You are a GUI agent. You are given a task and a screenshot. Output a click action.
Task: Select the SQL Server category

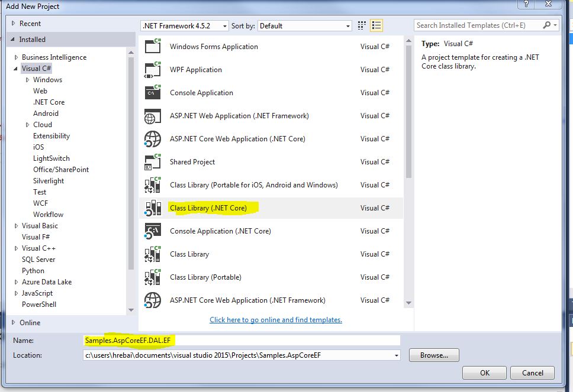(x=38, y=260)
